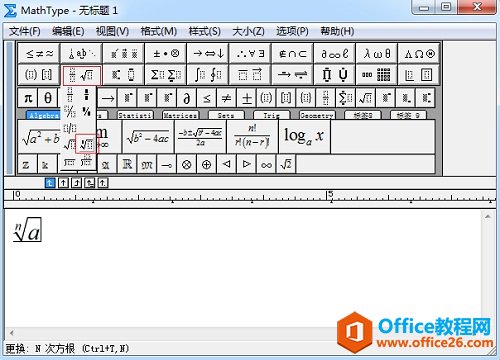This screenshot has width=500, height=360.
Task: Insert ≠ symbol from the small bar
Action: (x=226, y=98)
